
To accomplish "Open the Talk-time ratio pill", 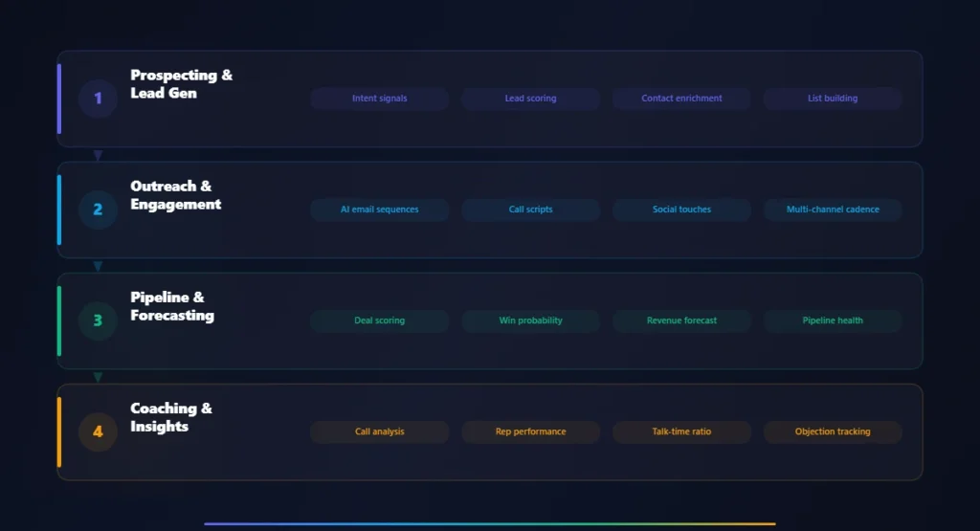I will point(681,431).
